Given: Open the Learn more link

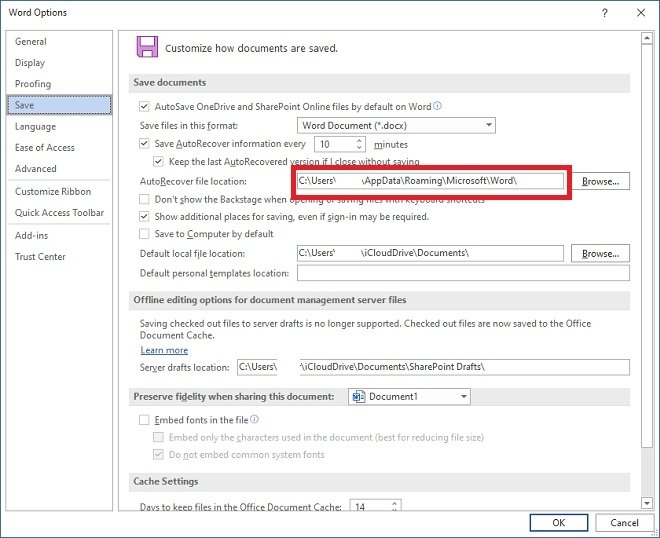Looking at the screenshot, I should click(x=164, y=350).
